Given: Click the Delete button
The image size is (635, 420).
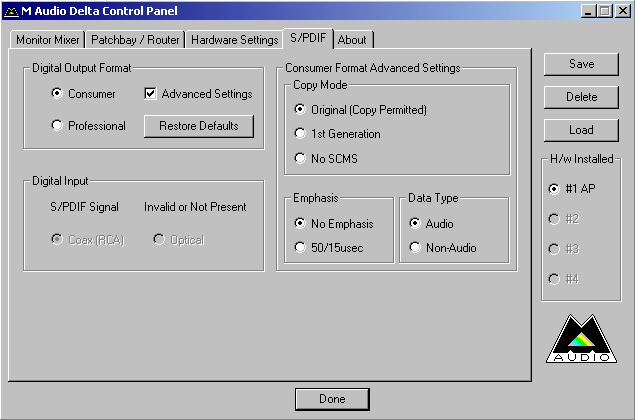Looking at the screenshot, I should 582,97.
